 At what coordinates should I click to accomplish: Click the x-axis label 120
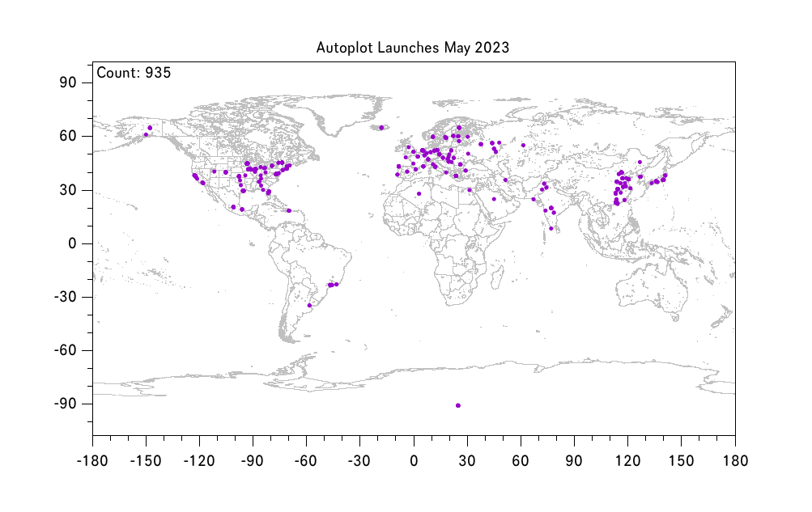[x=627, y=461]
